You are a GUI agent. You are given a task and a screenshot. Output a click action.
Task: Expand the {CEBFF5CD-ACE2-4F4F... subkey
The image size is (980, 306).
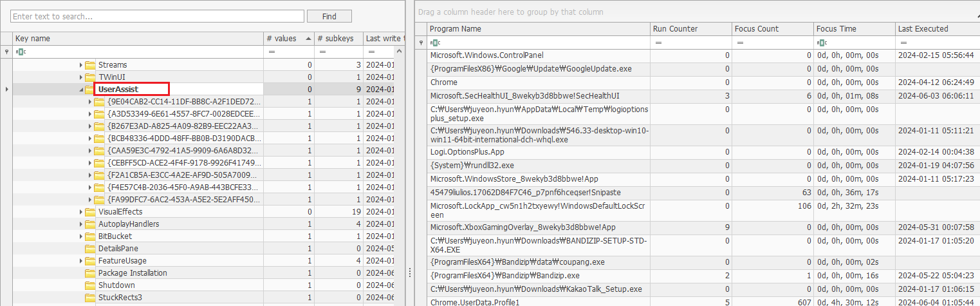click(89, 162)
